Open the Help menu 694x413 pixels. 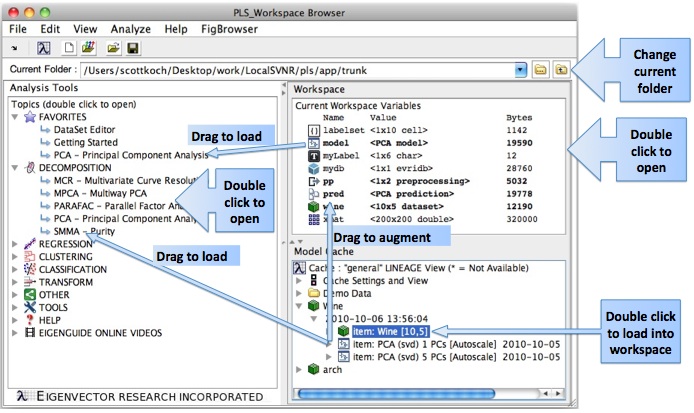tap(176, 29)
